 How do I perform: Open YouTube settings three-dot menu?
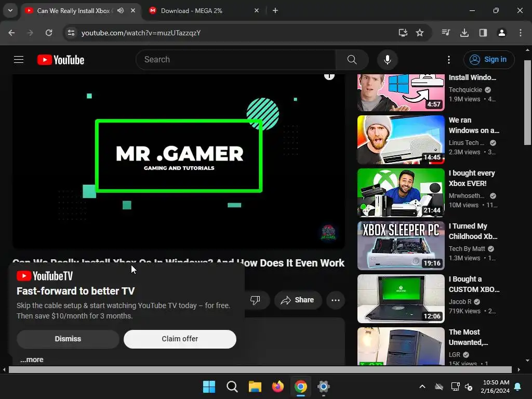click(x=448, y=60)
